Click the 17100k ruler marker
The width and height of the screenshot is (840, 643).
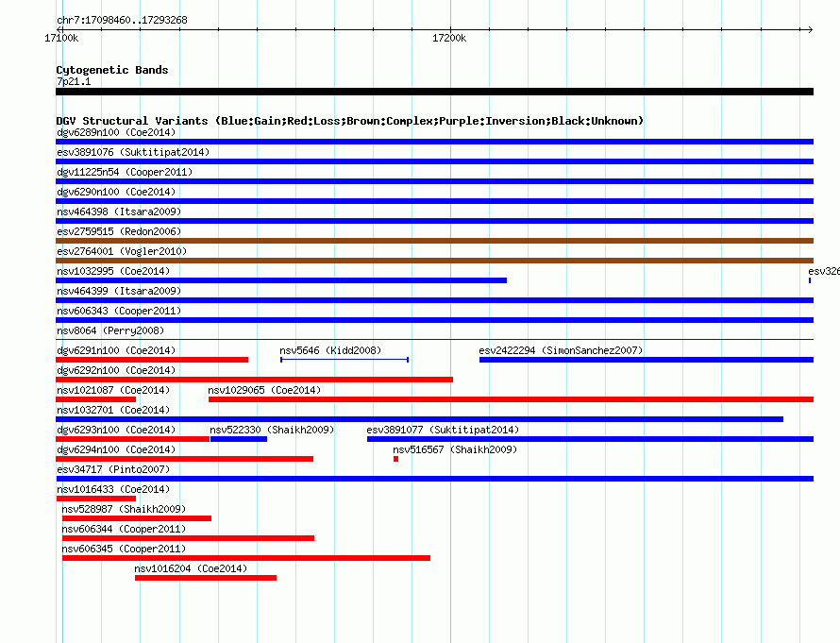[61, 38]
